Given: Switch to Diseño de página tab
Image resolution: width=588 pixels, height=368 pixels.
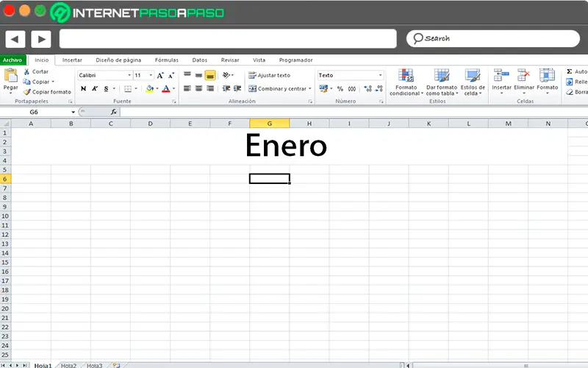Looking at the screenshot, I should [118, 60].
